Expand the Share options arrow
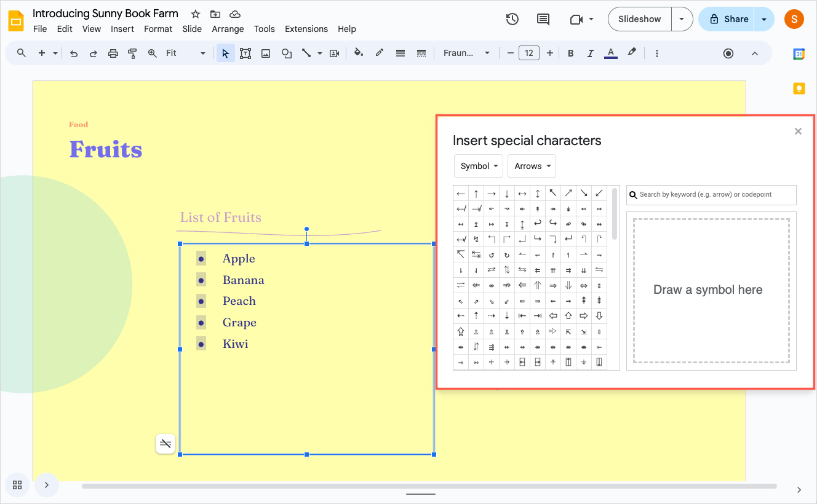The image size is (817, 504). click(764, 19)
